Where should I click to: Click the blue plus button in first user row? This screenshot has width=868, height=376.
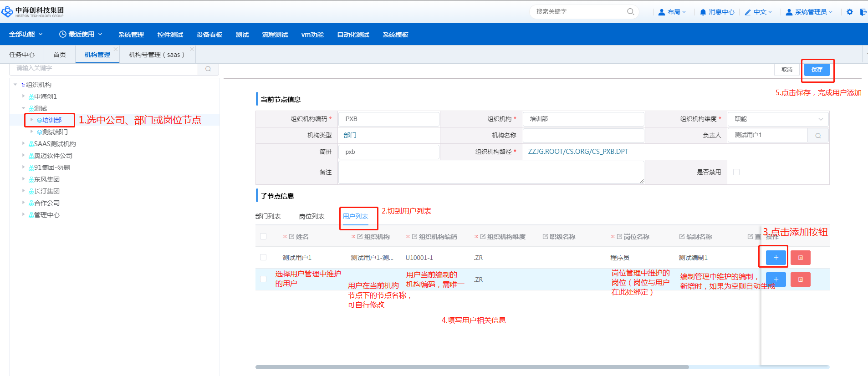[776, 258]
